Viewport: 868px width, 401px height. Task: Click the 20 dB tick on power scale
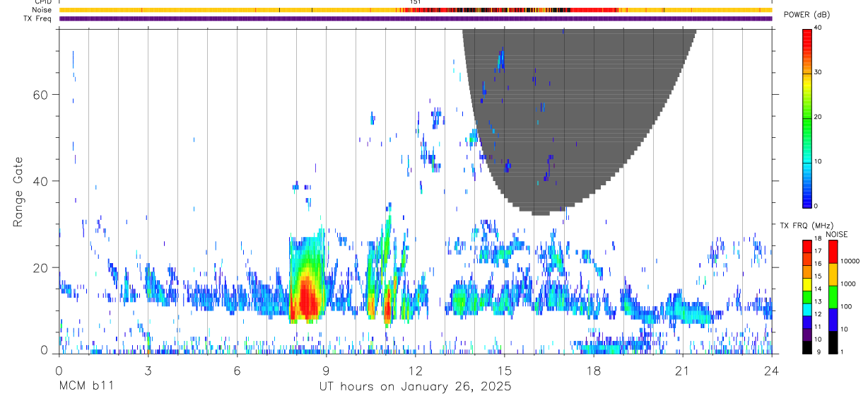pos(819,117)
